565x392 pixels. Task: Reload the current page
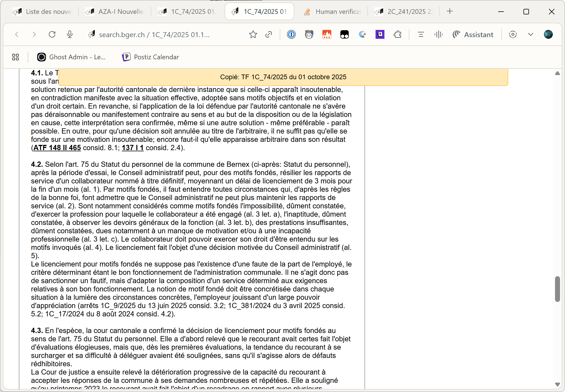(52, 35)
